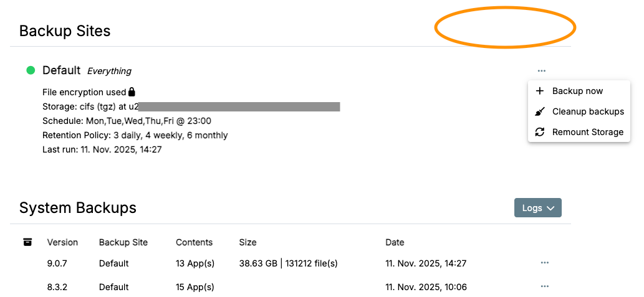Click the archive box icon in table header
The width and height of the screenshot is (644, 297).
pyautogui.click(x=27, y=242)
